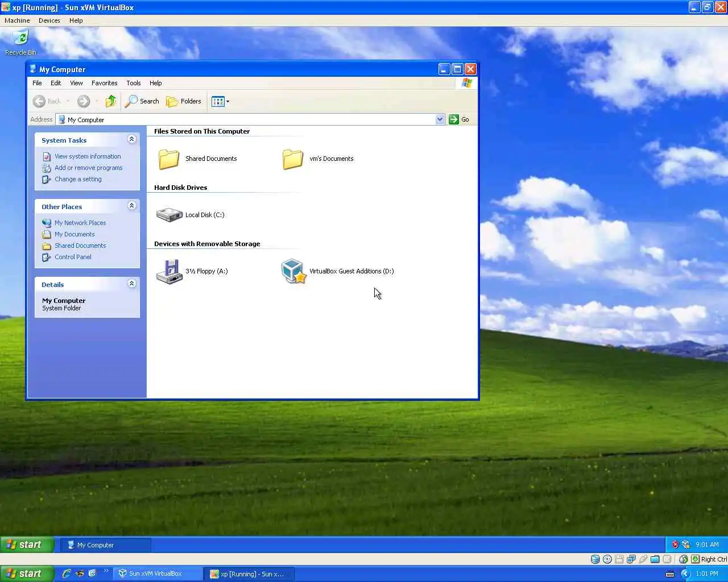Open the File menu in My Computer
Image resolution: width=728 pixels, height=582 pixels.
(37, 83)
